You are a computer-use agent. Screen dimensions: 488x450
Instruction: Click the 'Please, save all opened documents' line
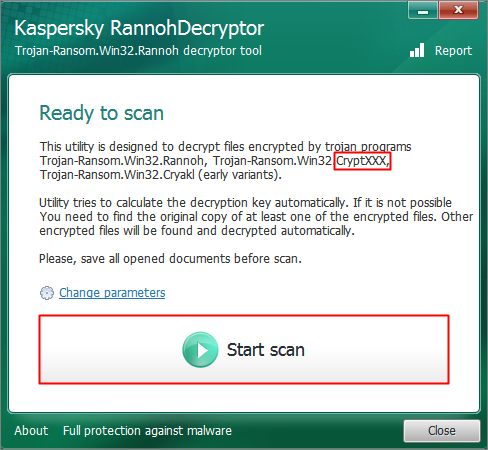(x=170, y=259)
